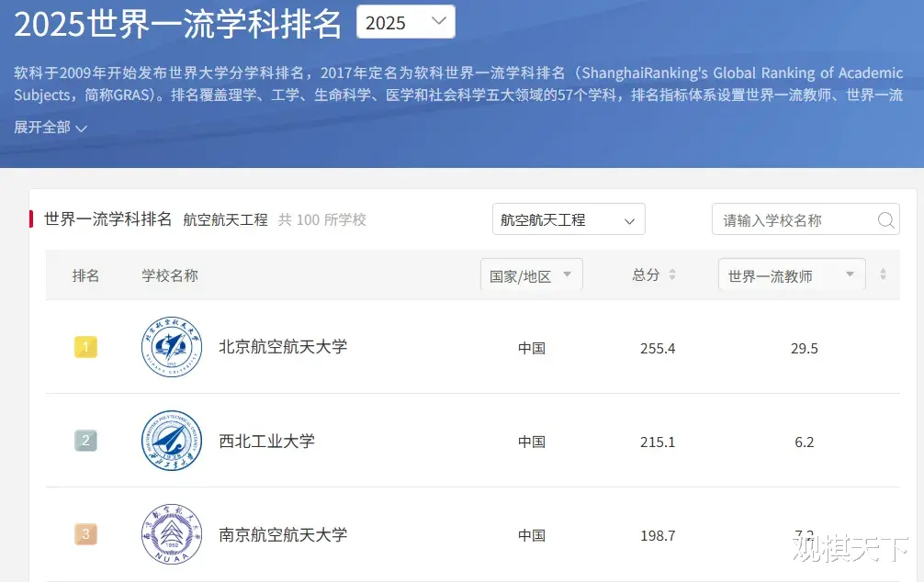Click the 排名 column header
The image size is (924, 582).
(85, 275)
